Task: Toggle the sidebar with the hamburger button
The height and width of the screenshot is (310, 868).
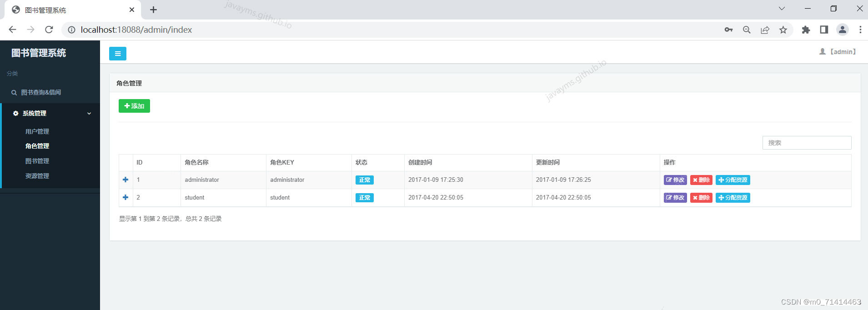Action: click(x=118, y=54)
